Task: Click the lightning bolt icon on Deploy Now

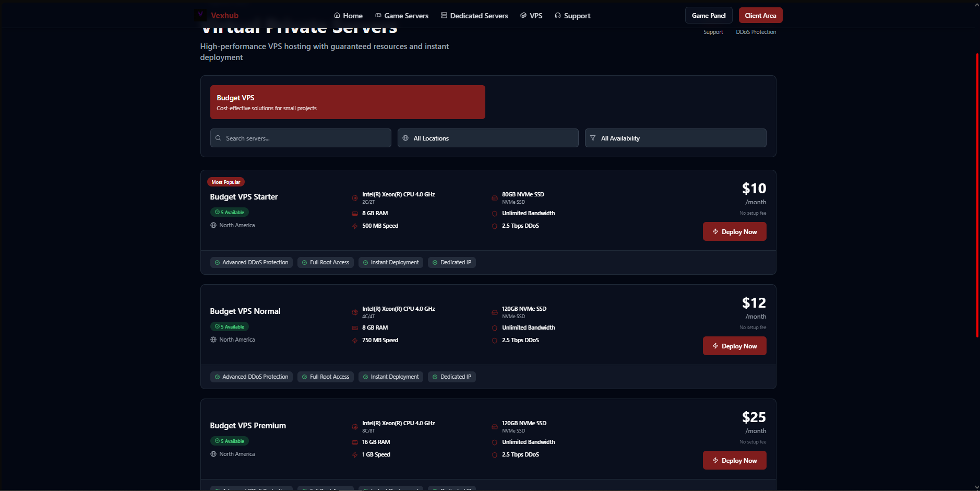Action: coord(714,231)
